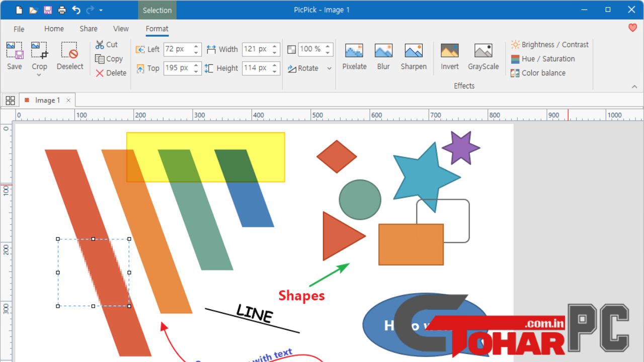Click the teal circle shape
This screenshot has width=644, height=362.
pos(360,200)
